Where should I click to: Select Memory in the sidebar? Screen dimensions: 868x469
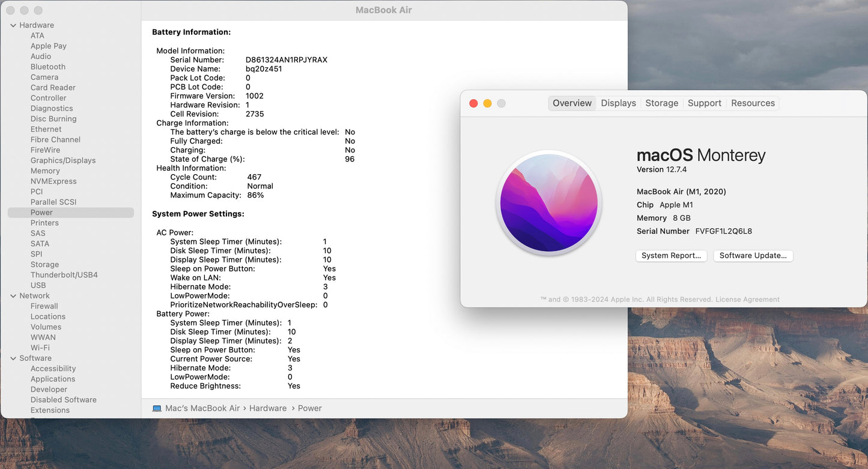(x=45, y=171)
